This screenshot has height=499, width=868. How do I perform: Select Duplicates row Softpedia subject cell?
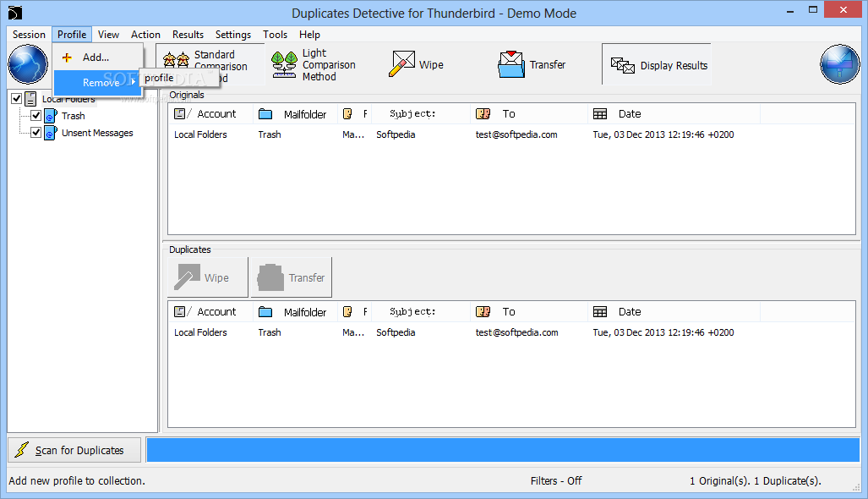point(396,332)
